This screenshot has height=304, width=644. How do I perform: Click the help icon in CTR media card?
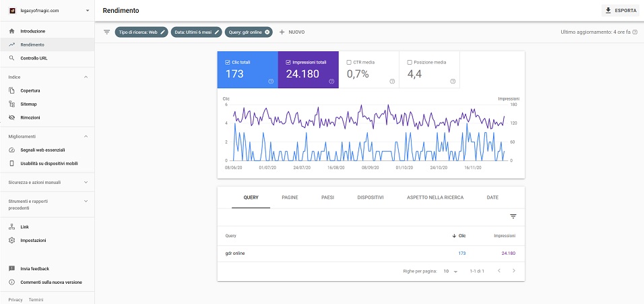[391, 81]
